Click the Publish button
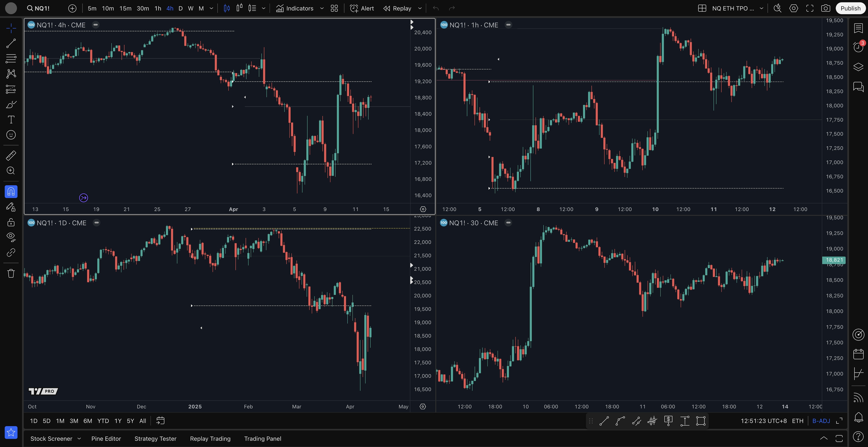This screenshot has width=868, height=447. 850,8
